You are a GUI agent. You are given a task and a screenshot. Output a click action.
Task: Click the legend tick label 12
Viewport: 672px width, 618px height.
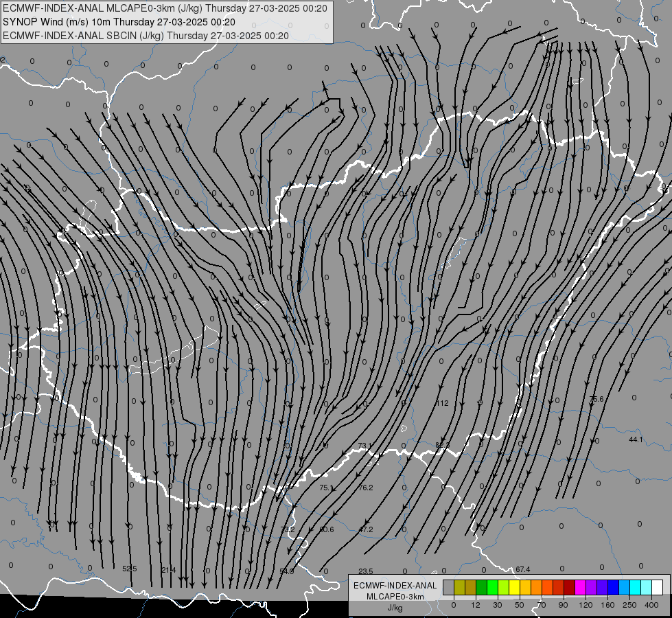475,605
